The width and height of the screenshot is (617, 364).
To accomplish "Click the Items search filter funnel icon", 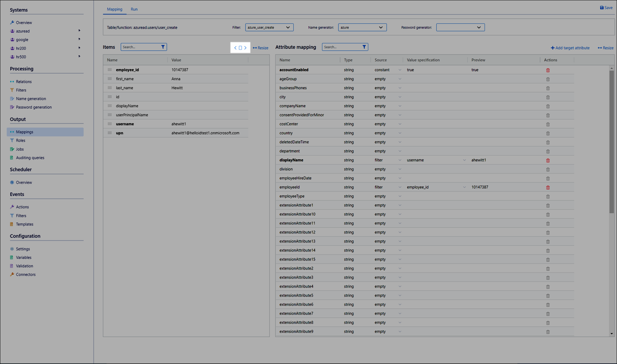I will [x=163, y=47].
